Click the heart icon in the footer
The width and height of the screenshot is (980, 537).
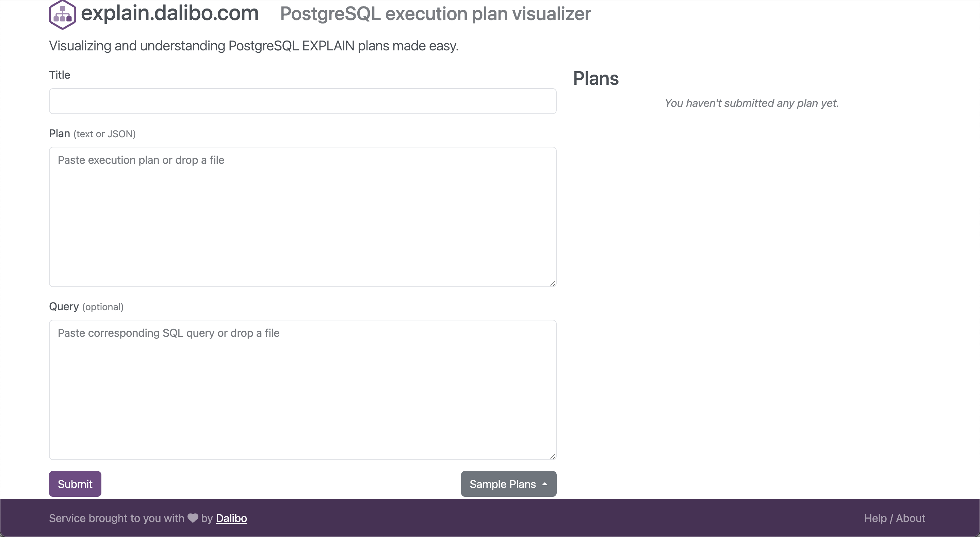(193, 518)
